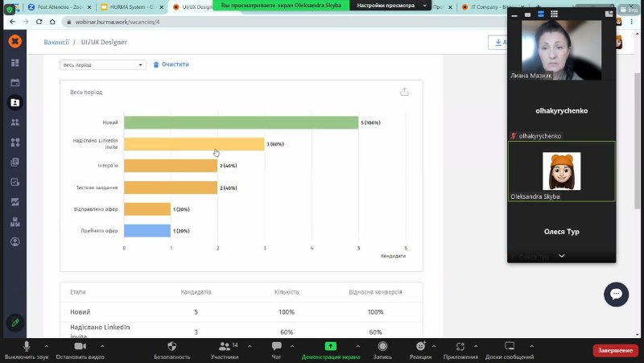
Task: Click the green pencil edit button
Action: click(15, 323)
